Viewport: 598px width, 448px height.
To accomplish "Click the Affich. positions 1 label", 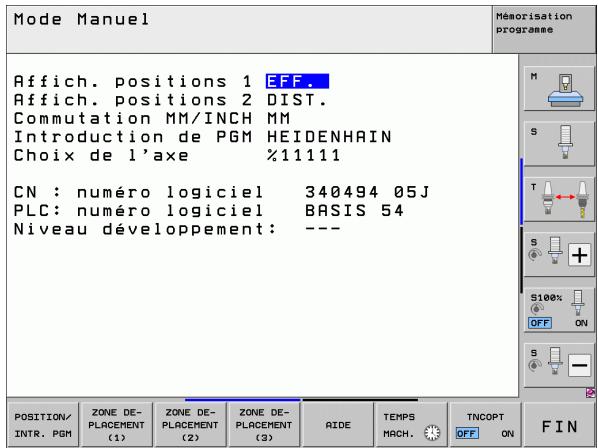I will pyautogui.click(x=133, y=81).
